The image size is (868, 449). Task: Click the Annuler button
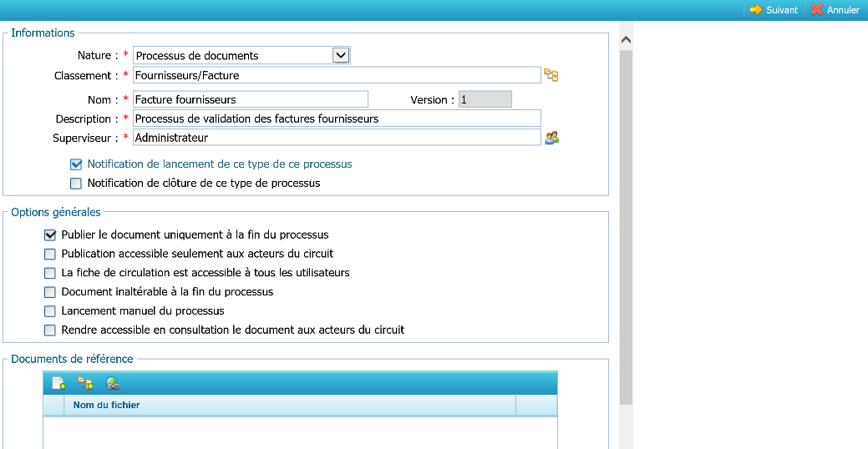835,10
